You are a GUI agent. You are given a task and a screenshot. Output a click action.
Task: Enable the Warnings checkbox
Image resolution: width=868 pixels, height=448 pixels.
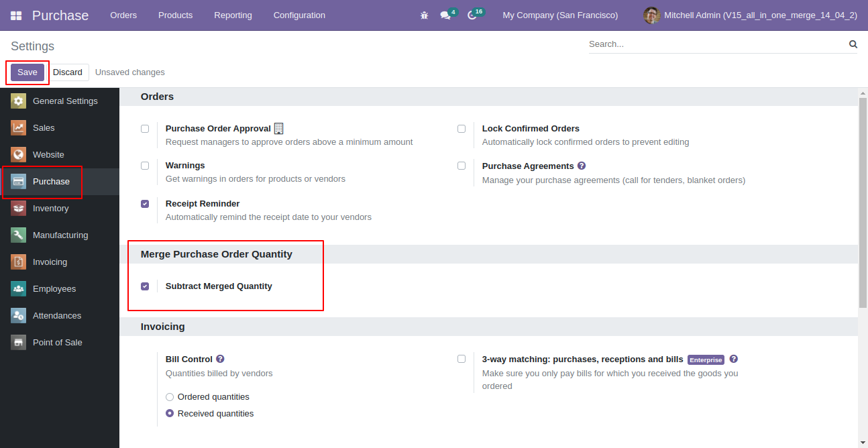145,166
